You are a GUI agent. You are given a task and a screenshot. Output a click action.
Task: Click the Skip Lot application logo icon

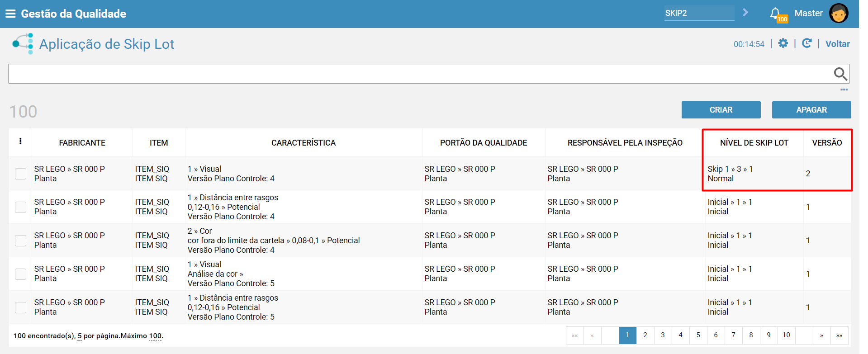(x=23, y=44)
